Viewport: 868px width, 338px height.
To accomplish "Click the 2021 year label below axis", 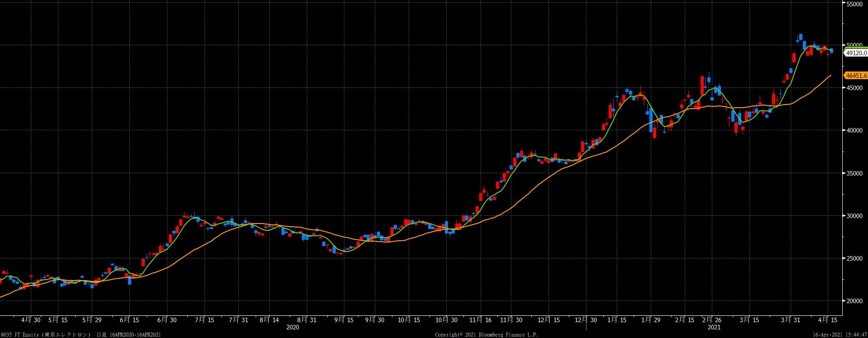I will tap(714, 327).
